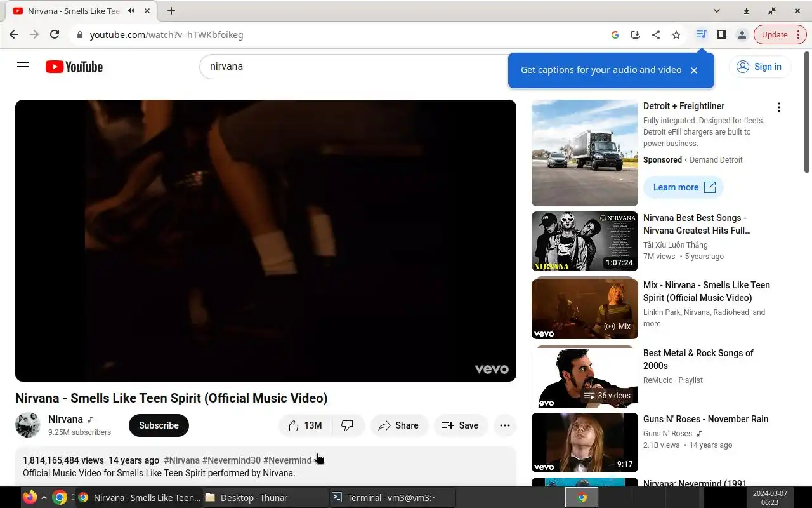Click Learn more on the Detroit ad
This screenshot has height=508, width=812.
click(x=683, y=187)
